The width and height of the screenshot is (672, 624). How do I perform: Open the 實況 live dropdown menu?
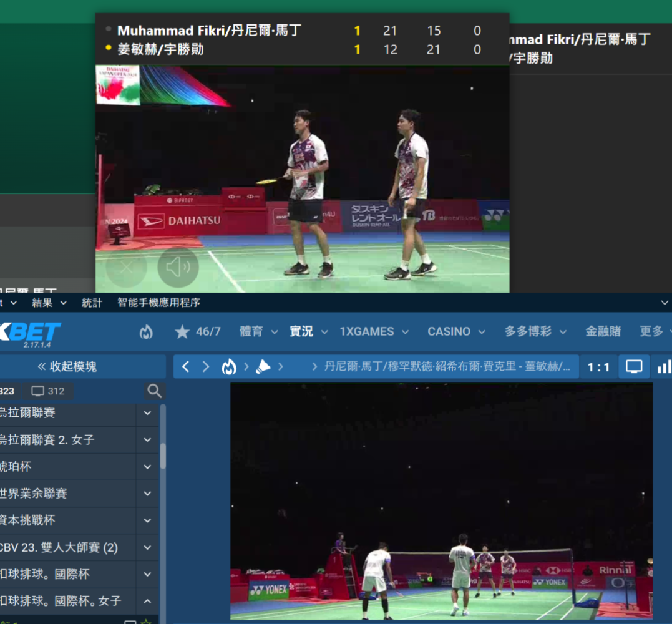point(309,332)
